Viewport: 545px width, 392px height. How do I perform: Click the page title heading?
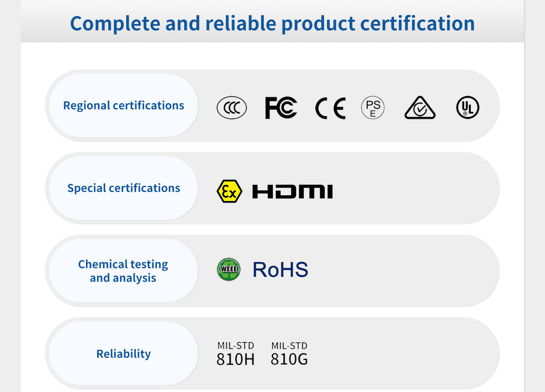pyautogui.click(x=272, y=23)
